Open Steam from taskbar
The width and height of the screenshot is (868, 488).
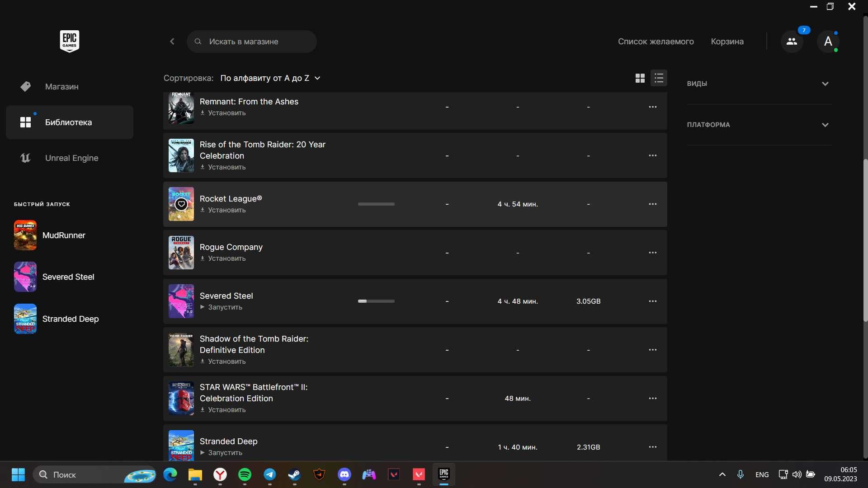click(294, 474)
